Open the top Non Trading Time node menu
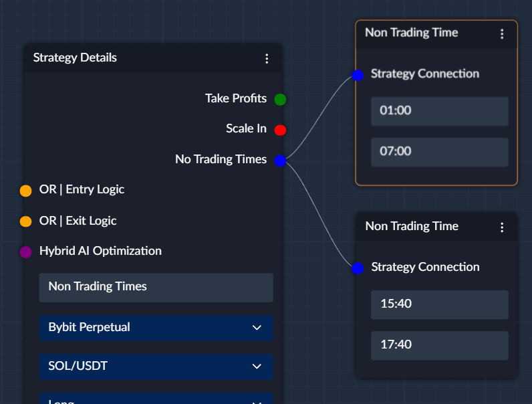The image size is (532, 404). click(x=502, y=34)
